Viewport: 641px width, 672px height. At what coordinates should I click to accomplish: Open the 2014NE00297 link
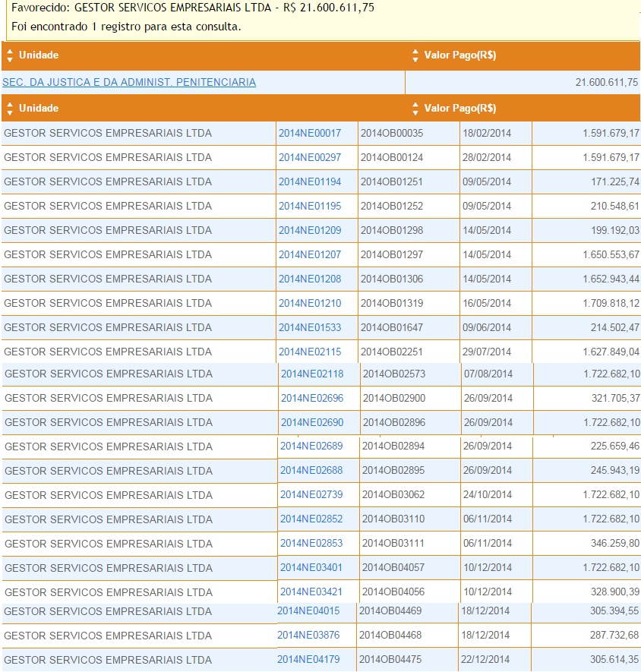[310, 158]
